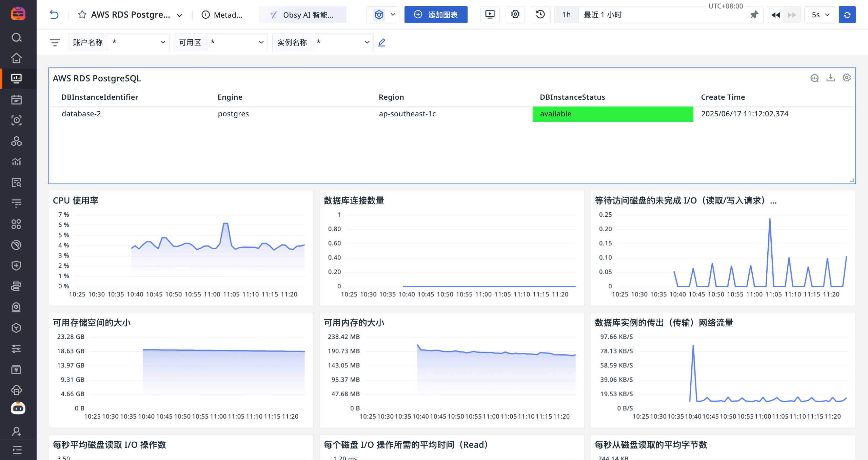The height and width of the screenshot is (460, 868).
Task: Select the 1h time range shortcut
Action: pyautogui.click(x=566, y=15)
